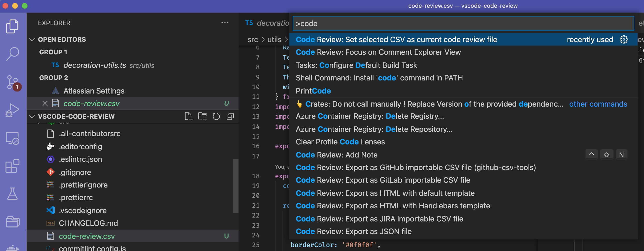Refresh the file explorer
The width and height of the screenshot is (644, 251).
tap(216, 117)
